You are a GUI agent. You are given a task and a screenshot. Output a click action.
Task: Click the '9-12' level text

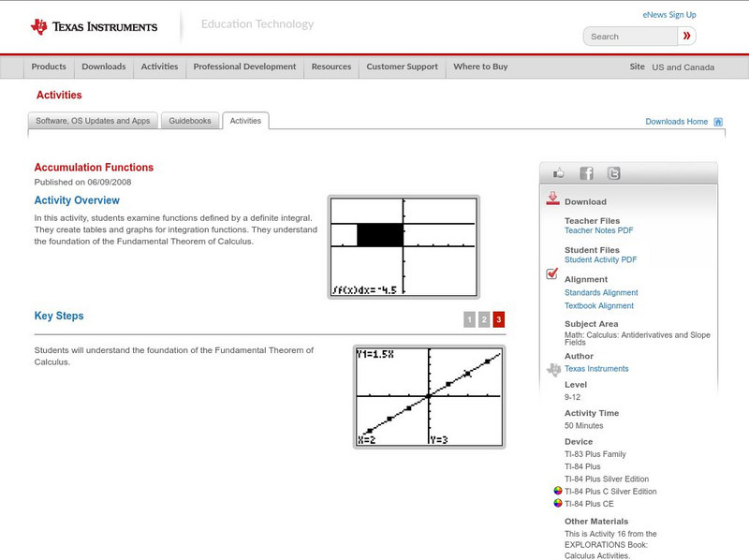[x=572, y=397]
